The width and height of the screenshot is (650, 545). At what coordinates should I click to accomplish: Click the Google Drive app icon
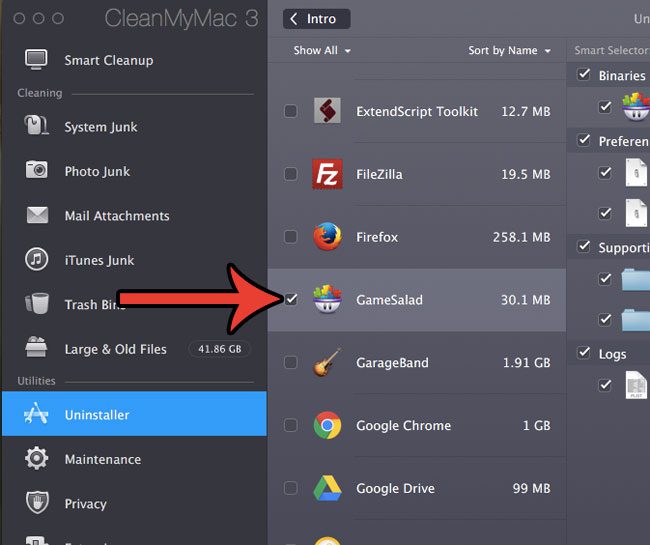(327, 488)
